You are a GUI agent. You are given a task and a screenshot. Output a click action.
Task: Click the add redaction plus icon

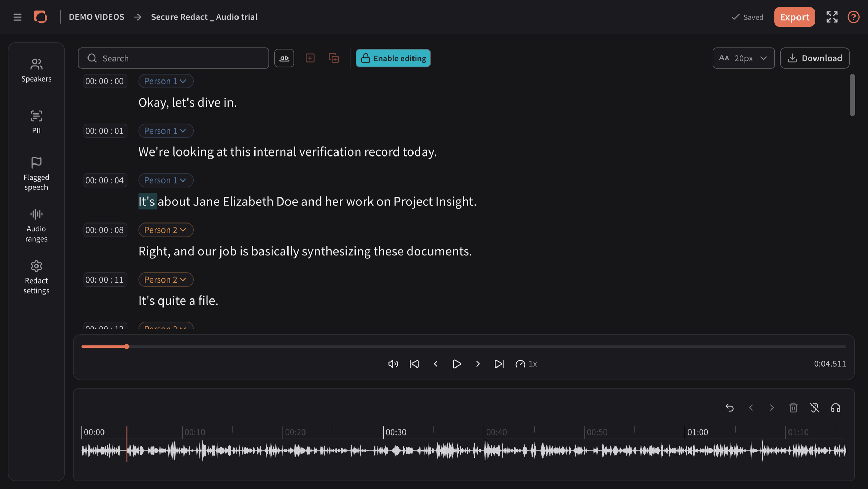(310, 58)
